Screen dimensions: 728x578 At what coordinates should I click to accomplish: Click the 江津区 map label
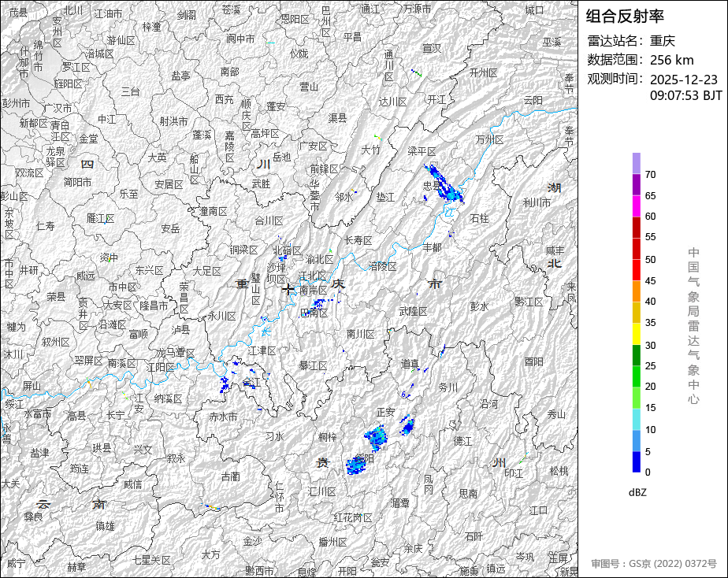[262, 350]
